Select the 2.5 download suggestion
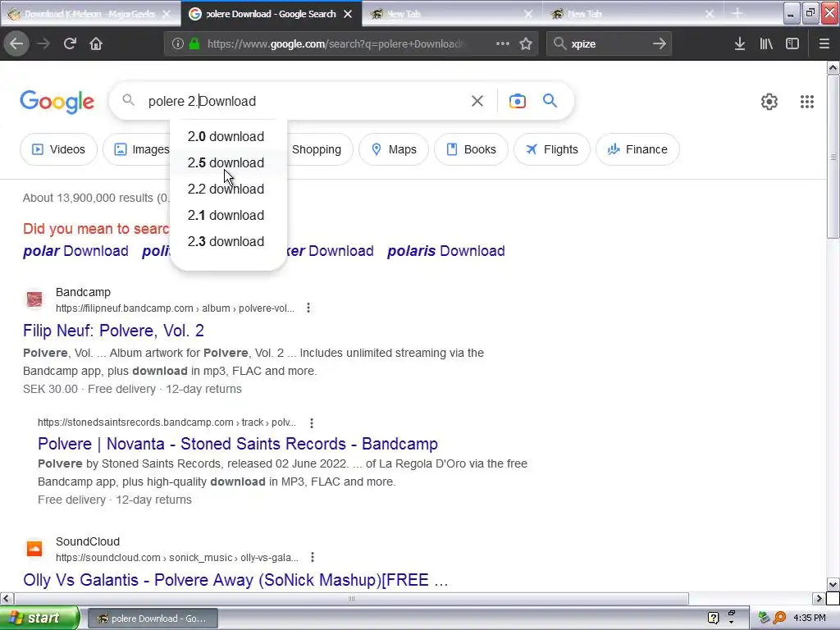Viewport: 840px width, 630px height. pyautogui.click(x=228, y=163)
